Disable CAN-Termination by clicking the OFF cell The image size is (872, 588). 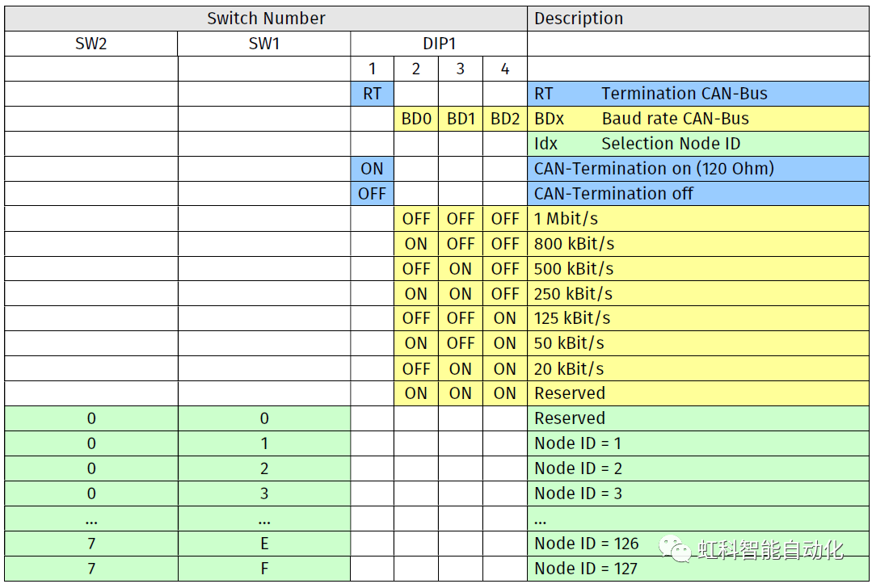[372, 193]
